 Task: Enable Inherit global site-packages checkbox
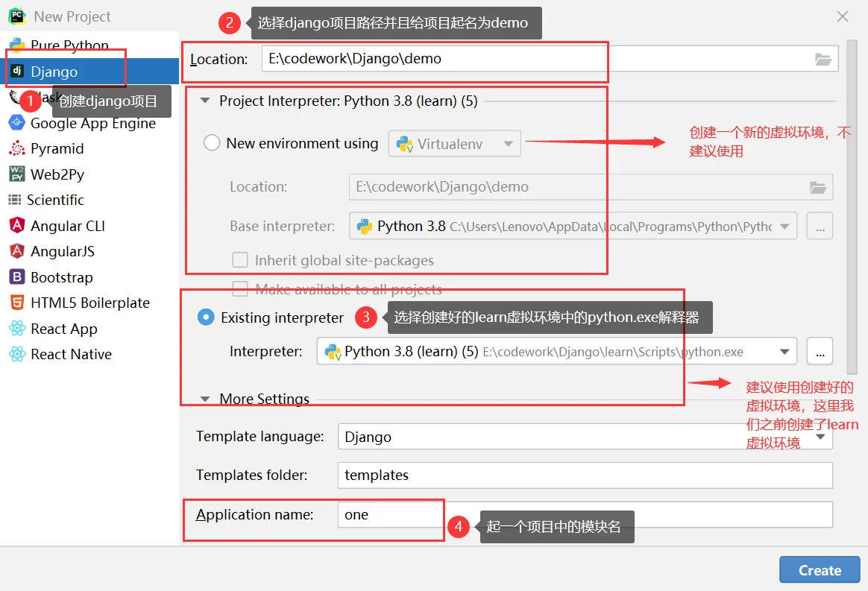coord(240,260)
